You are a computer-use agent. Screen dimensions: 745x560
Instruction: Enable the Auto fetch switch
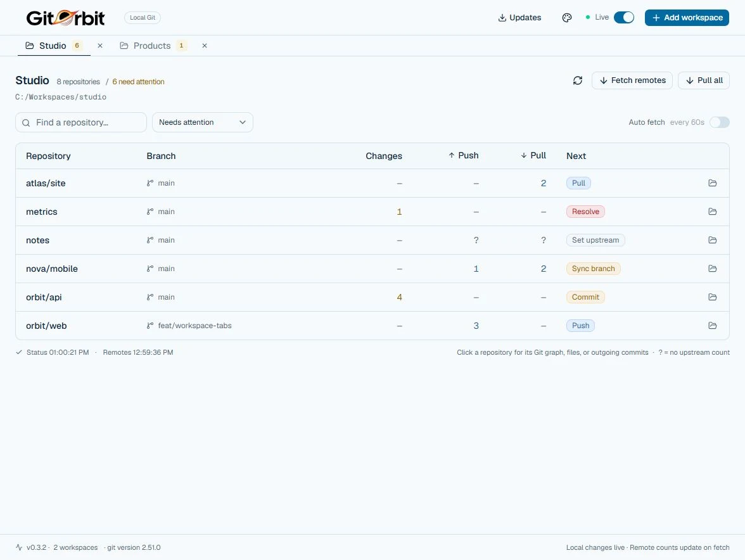(720, 122)
